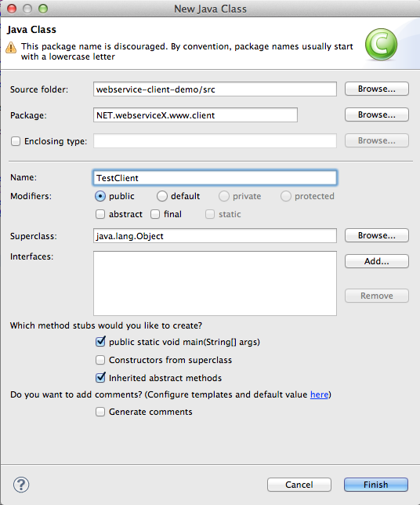Click the green Java class icon

[381, 45]
